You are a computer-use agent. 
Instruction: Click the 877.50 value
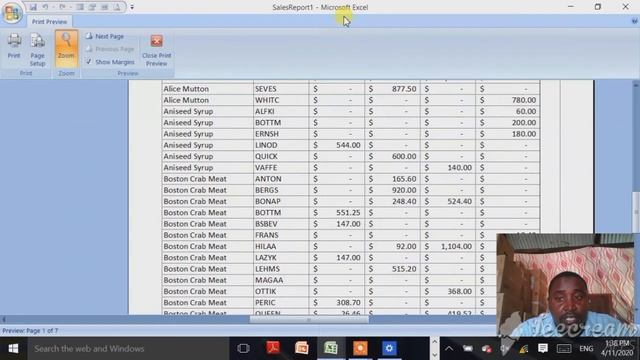click(404, 89)
